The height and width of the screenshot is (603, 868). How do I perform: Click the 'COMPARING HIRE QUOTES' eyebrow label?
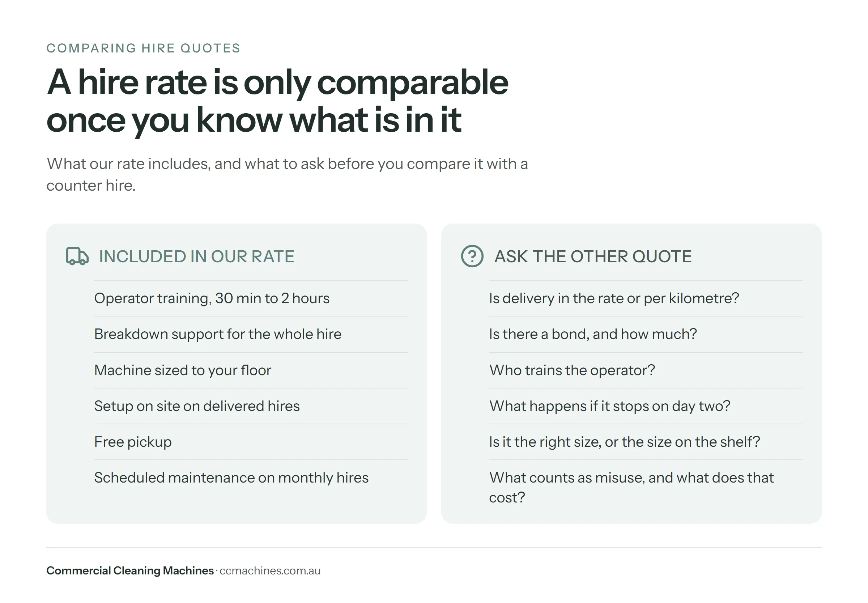coord(143,48)
